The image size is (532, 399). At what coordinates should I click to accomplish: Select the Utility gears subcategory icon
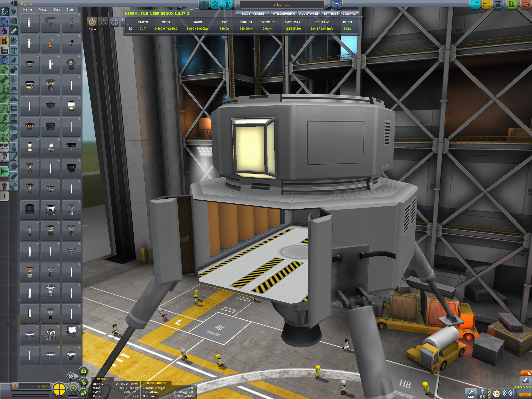click(x=14, y=70)
